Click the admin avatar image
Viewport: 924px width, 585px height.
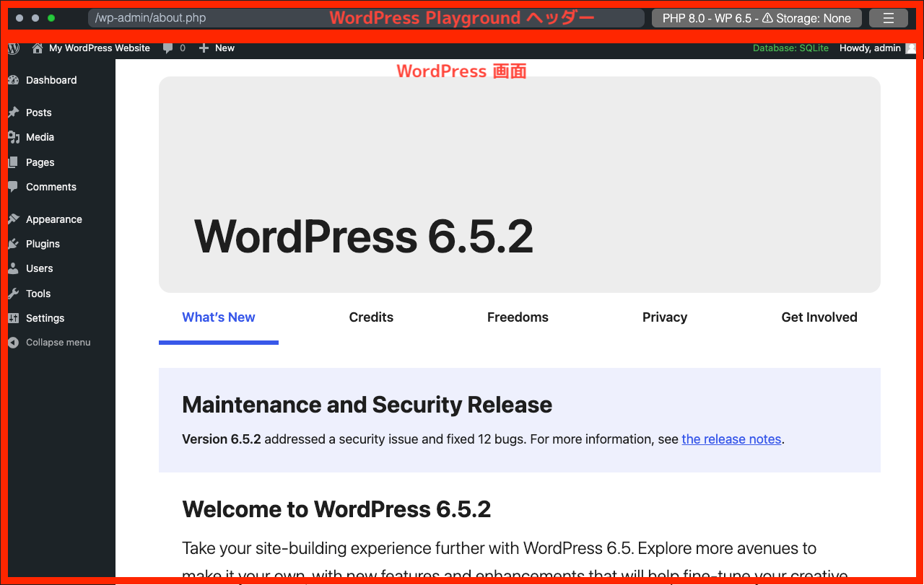[x=911, y=48]
